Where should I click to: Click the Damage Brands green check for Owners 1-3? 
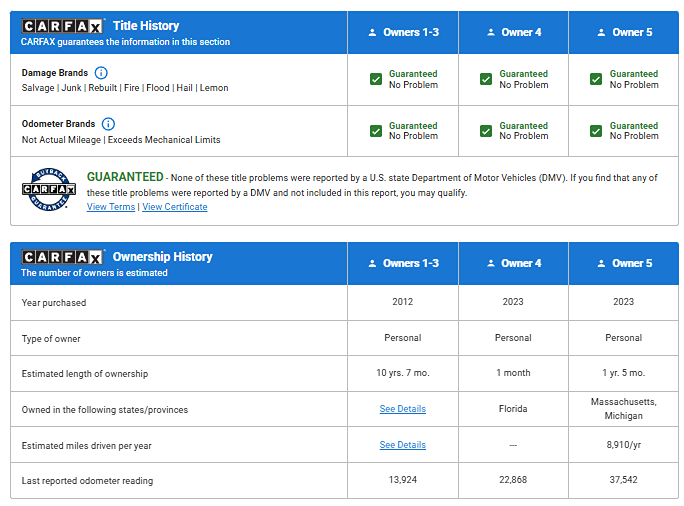click(376, 79)
